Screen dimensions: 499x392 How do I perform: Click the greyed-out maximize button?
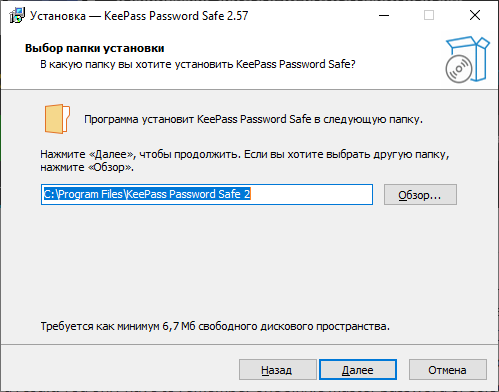pos(429,15)
